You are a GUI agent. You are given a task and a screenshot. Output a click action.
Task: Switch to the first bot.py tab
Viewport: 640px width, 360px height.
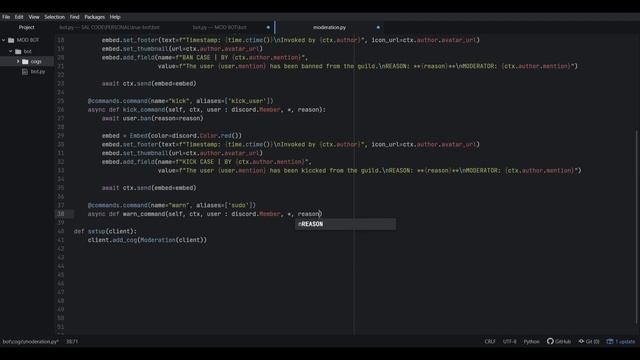point(109,27)
